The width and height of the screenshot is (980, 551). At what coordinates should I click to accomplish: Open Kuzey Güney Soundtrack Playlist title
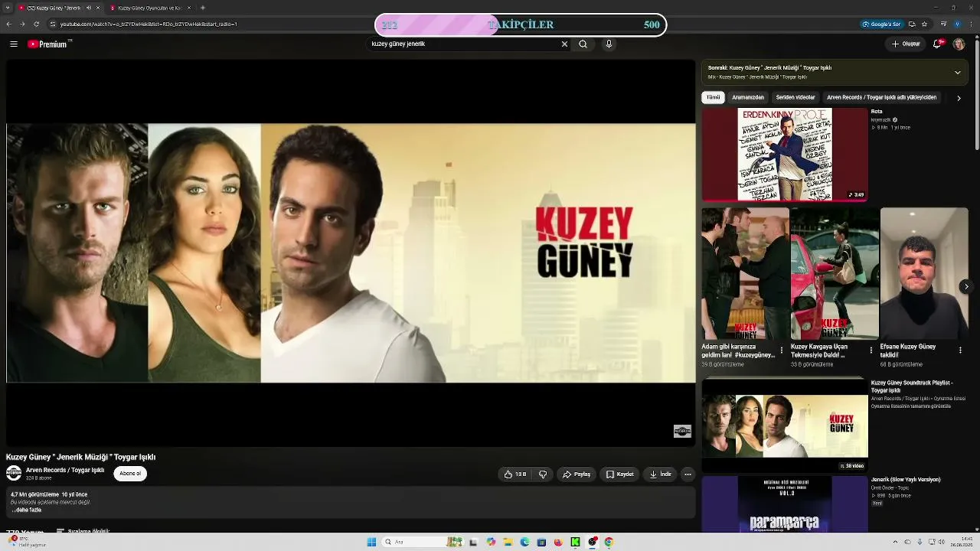[x=911, y=386]
